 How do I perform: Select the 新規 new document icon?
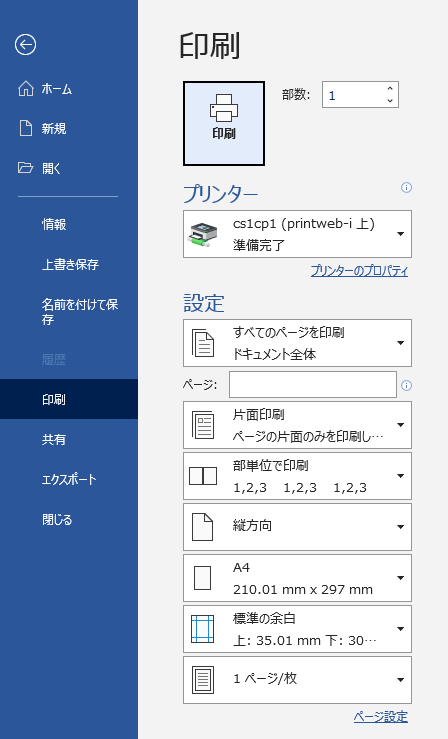pyautogui.click(x=26, y=128)
